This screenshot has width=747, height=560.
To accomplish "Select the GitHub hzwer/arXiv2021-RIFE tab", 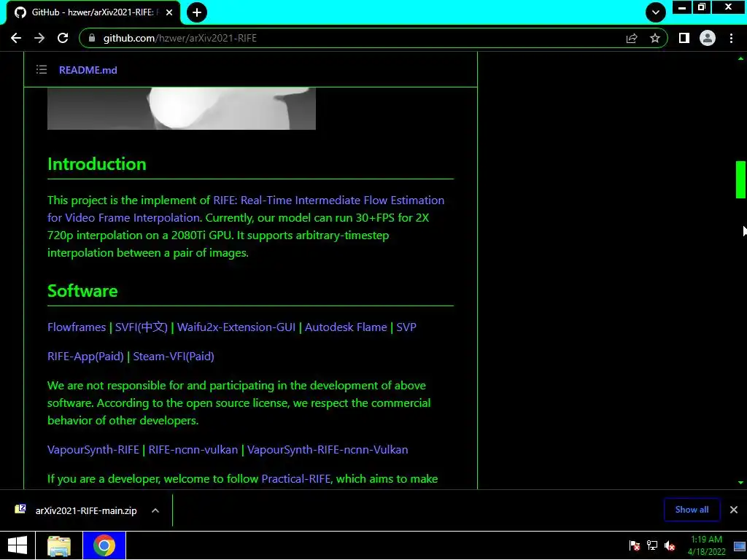I will pyautogui.click(x=93, y=12).
